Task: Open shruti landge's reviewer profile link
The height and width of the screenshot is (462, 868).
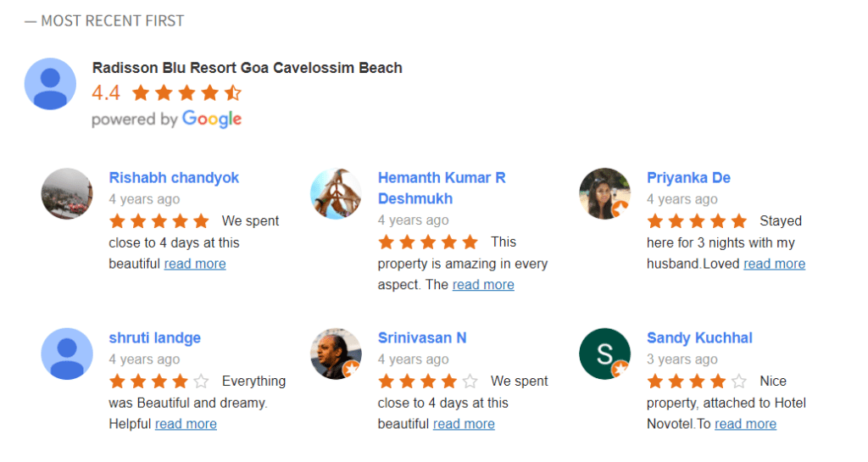Action: coord(154,338)
